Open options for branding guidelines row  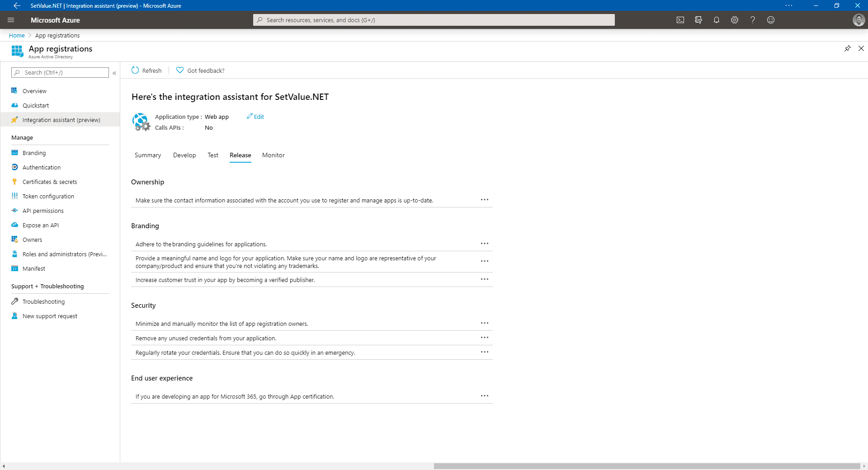pos(485,244)
